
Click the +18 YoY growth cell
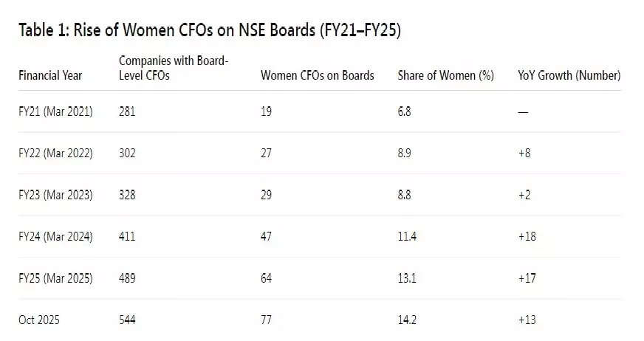[x=527, y=236]
